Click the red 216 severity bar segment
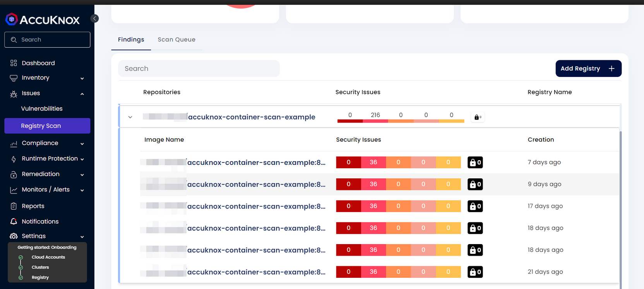644x289 pixels. click(375, 121)
